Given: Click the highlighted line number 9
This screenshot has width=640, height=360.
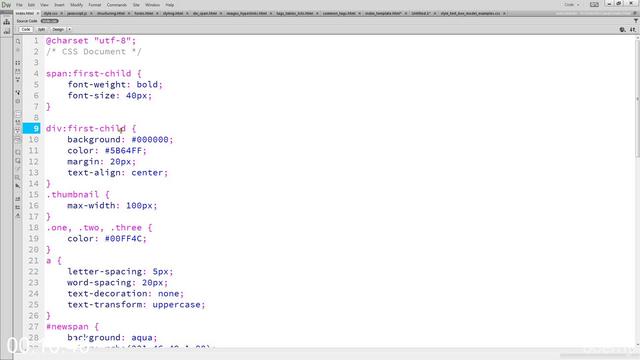Looking at the screenshot, I should [31, 129].
